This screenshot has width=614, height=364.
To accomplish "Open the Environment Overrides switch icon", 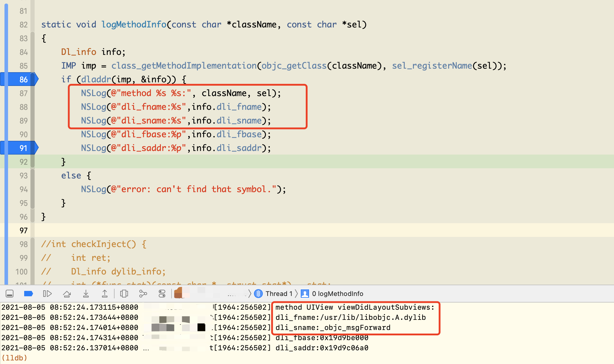I will 162,294.
